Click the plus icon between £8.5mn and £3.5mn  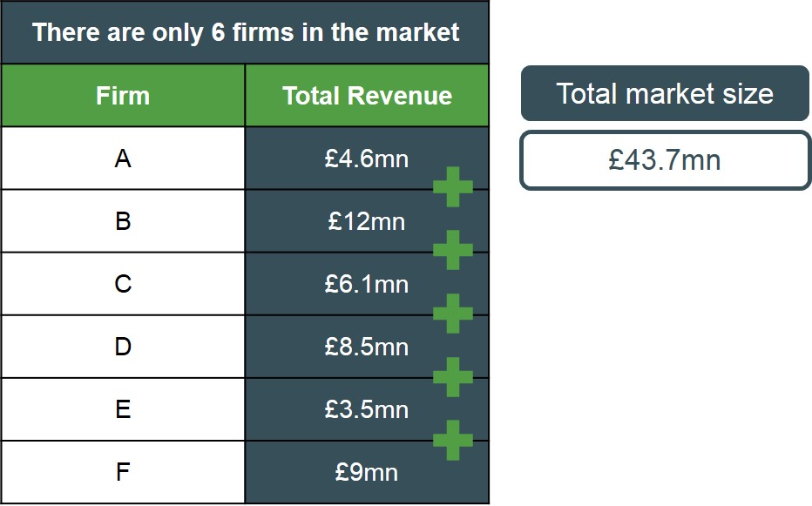click(x=452, y=376)
